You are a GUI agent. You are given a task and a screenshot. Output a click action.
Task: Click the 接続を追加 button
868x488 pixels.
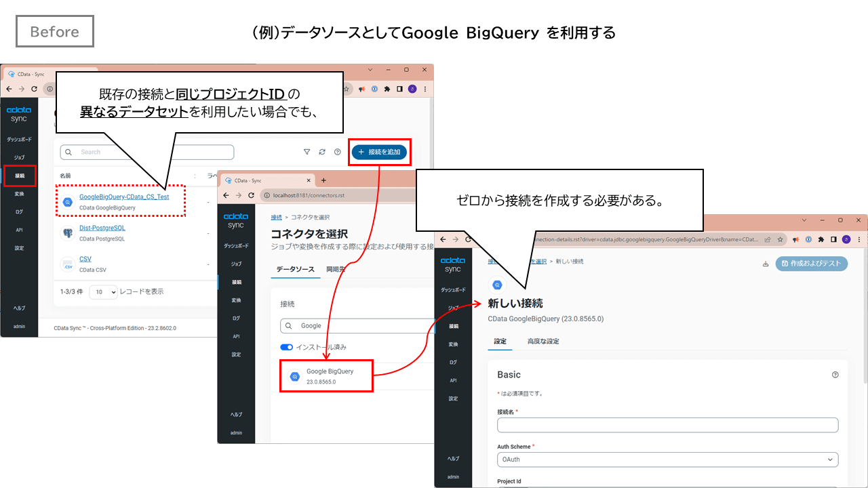click(x=380, y=152)
